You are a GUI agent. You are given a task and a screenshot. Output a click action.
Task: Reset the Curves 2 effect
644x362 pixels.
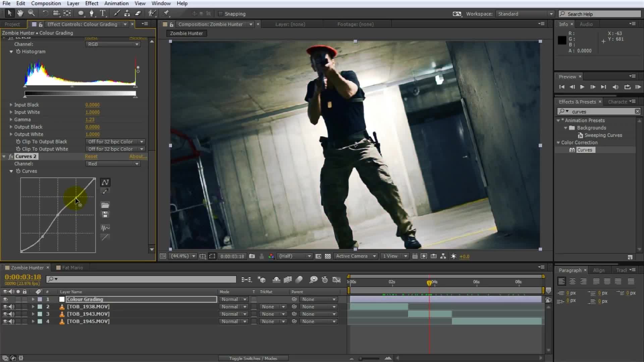click(x=91, y=157)
